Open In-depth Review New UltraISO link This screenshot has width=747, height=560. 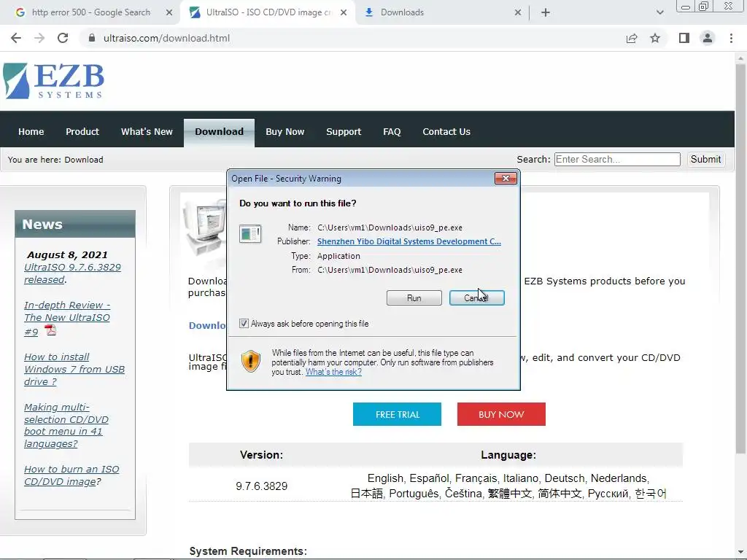[x=66, y=318]
